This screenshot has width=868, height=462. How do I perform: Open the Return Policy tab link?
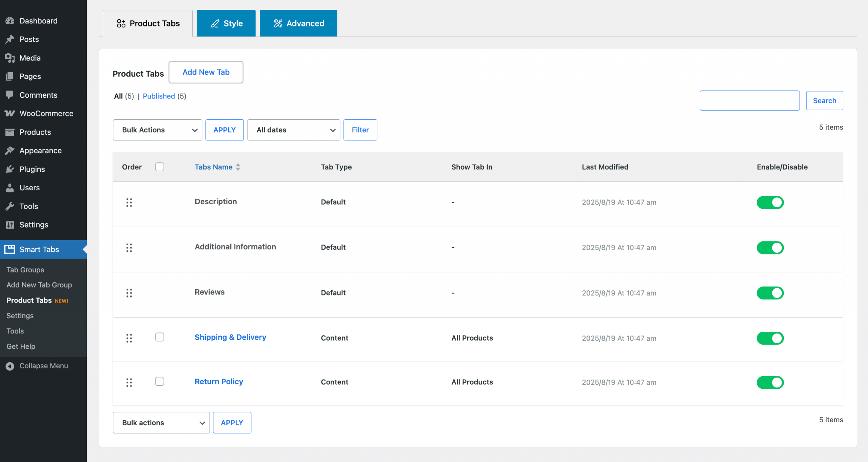(x=219, y=382)
